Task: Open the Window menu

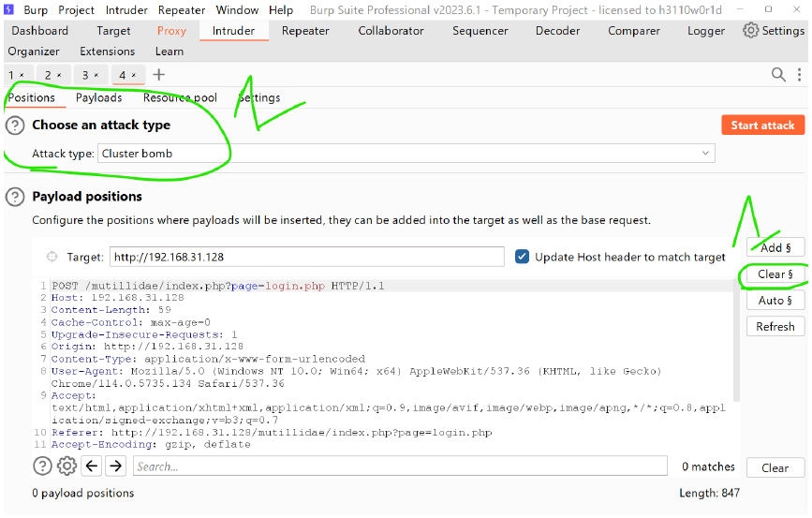Action: pos(237,10)
